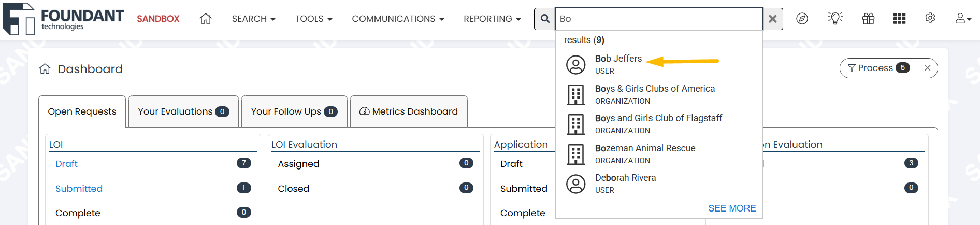Switch to Open Requests tab

tap(82, 111)
